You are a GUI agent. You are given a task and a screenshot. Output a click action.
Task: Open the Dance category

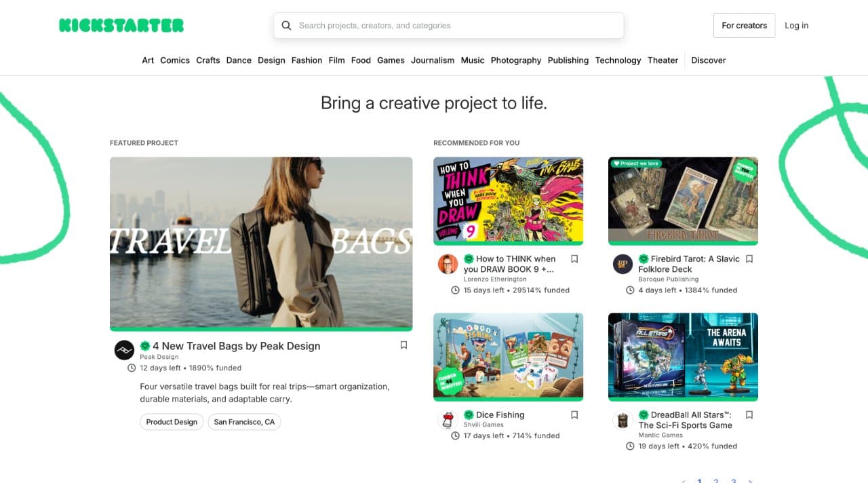click(239, 60)
